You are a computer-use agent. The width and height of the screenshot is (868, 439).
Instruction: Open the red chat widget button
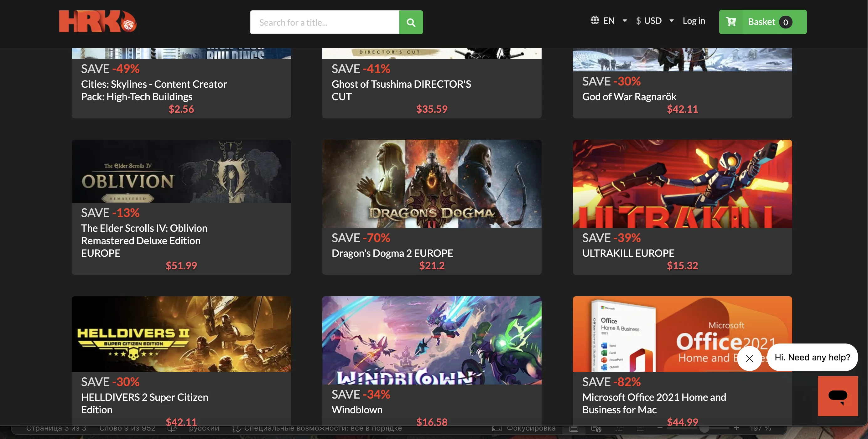pos(837,396)
